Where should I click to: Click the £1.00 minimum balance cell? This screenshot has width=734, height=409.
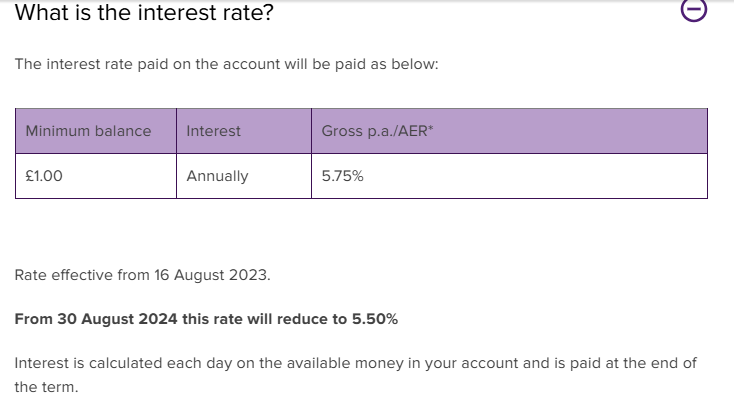pos(96,176)
